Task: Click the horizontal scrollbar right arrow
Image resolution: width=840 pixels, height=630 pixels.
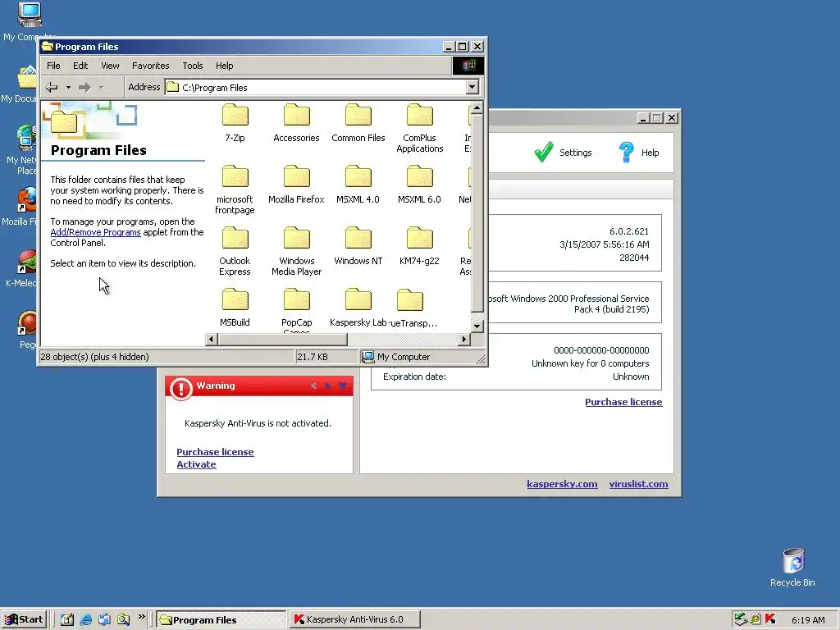Action: 464,339
